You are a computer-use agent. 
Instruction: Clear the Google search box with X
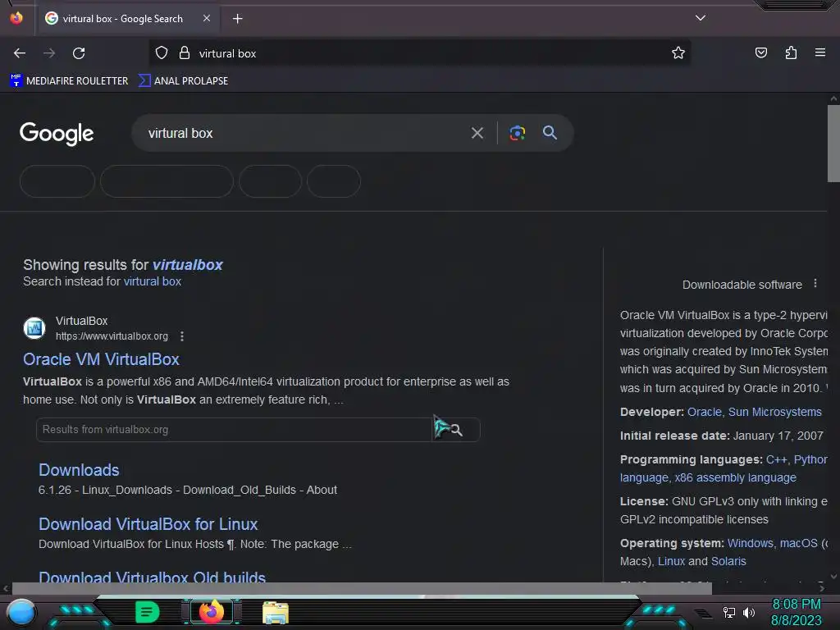point(477,133)
